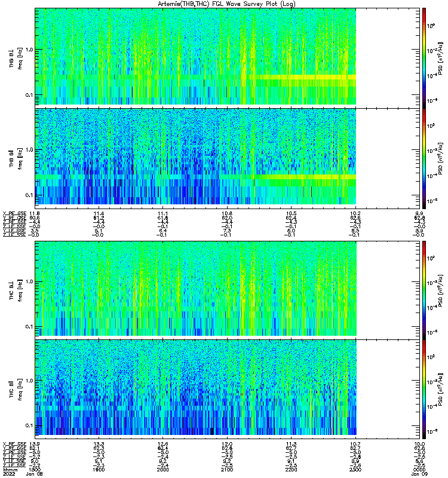Click the THB X_RE_GSE value '10.2'
Screen dimensions: 448x478
pos(355,213)
